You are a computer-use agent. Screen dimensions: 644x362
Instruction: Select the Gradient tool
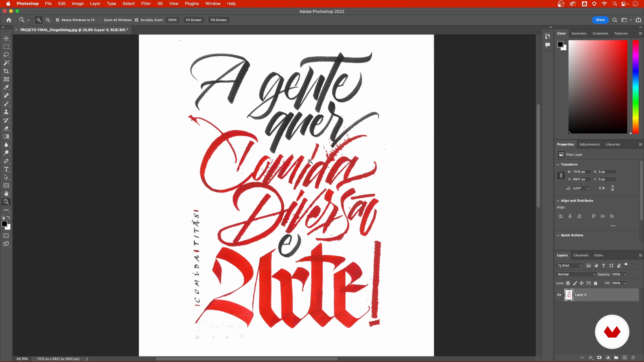coord(6,137)
